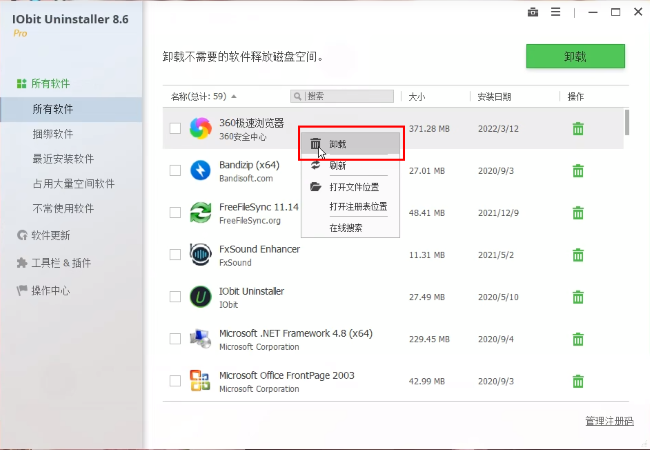
Task: Click the IObit Uninstaller green U icon
Action: point(201,297)
